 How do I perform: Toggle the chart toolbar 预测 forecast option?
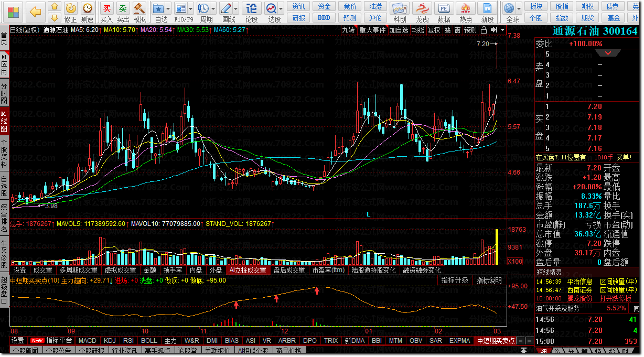point(471,30)
